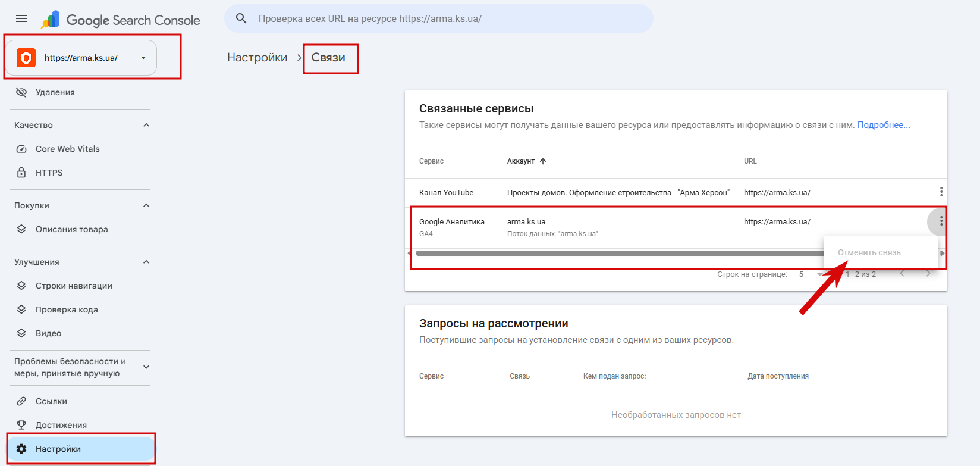Click the Google Search Console logo
Screen dimensions: 980x466
point(121,20)
